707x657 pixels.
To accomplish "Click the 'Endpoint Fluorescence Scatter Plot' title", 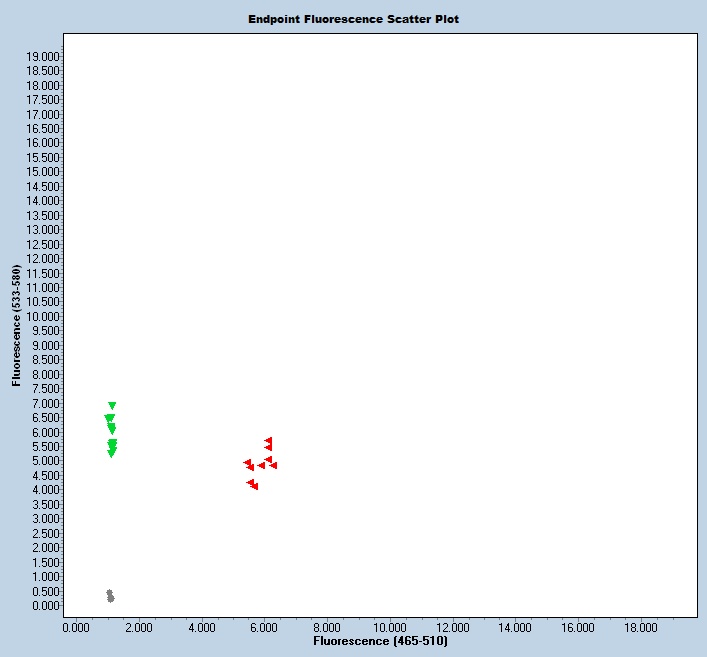I will 354,19.
